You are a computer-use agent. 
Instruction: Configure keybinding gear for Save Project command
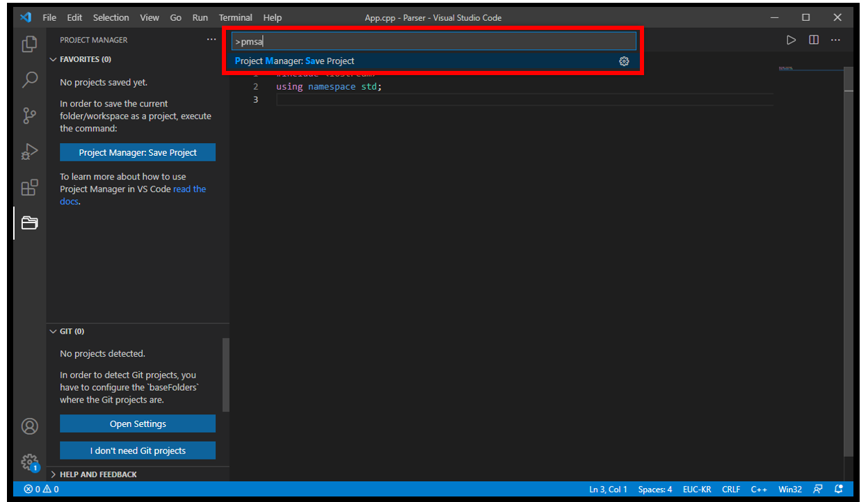[x=624, y=61]
